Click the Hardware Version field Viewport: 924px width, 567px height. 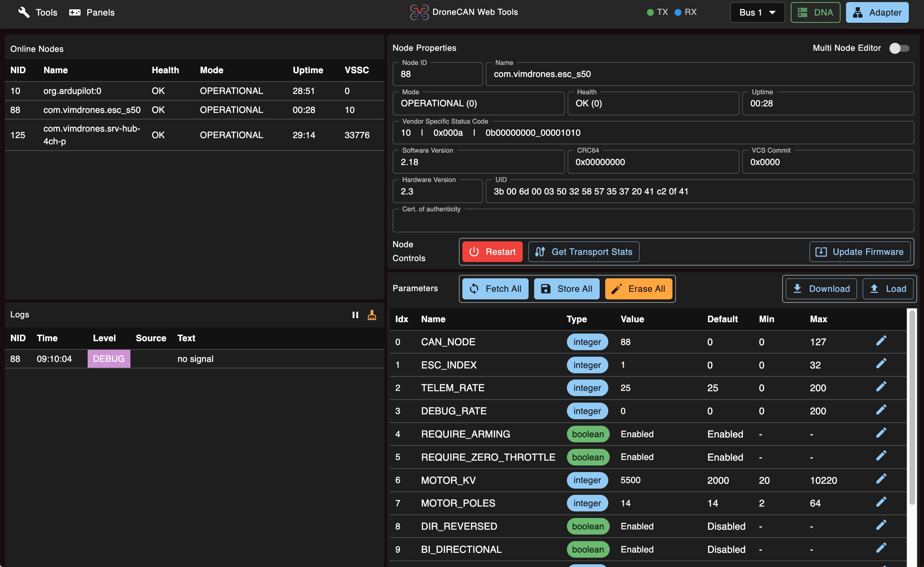tap(437, 191)
